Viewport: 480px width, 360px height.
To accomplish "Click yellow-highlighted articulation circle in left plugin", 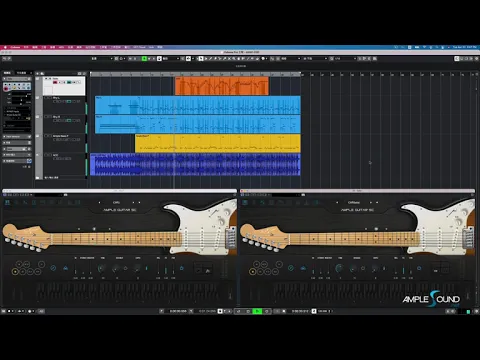I will click(15, 272).
